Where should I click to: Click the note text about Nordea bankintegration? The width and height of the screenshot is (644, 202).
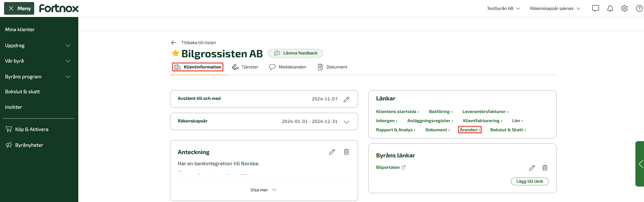tap(219, 163)
